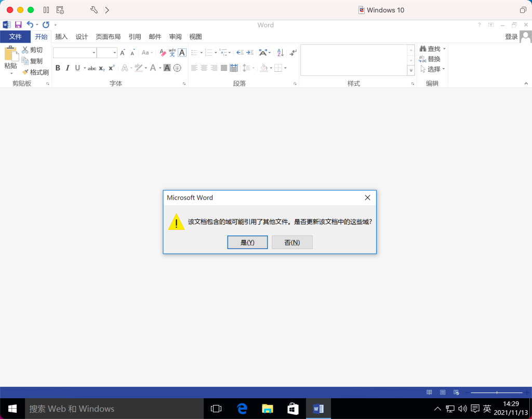
Task: Open the 视图 (View) tab
Action: point(195,37)
